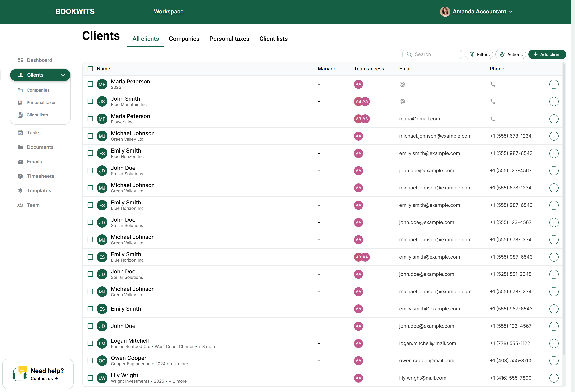Image resolution: width=575 pixels, height=392 pixels.
Task: Select the Owen Cooper row checkbox
Action: [90, 361]
